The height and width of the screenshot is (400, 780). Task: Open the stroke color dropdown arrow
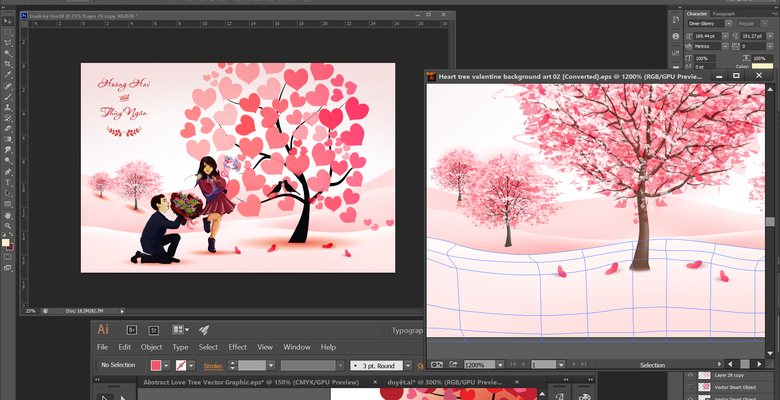click(x=191, y=365)
